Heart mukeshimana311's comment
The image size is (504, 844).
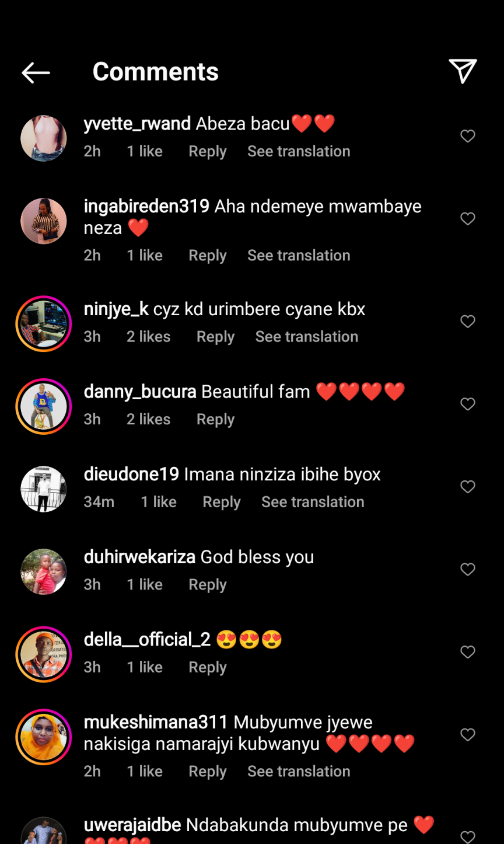[x=468, y=734]
